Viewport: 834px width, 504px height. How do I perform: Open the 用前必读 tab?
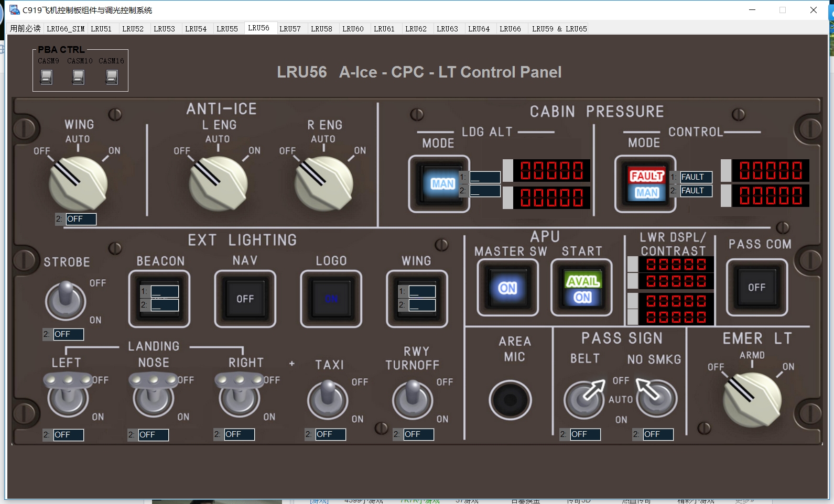tap(25, 29)
